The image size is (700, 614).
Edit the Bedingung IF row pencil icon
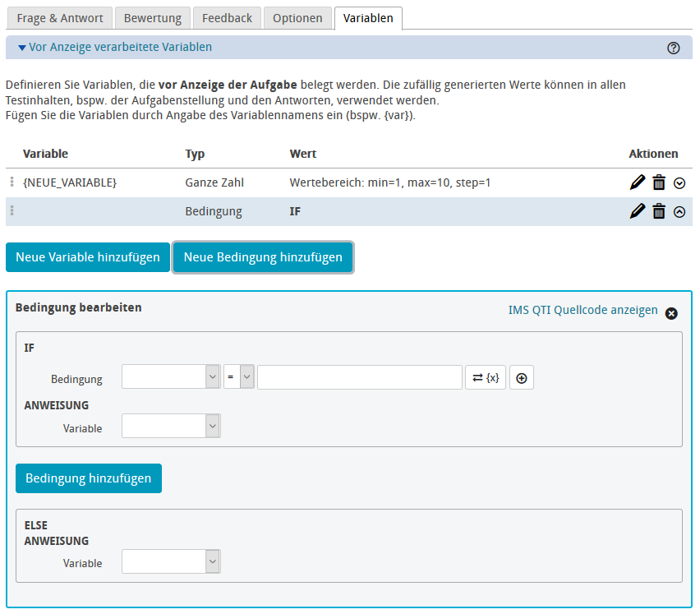click(x=638, y=211)
